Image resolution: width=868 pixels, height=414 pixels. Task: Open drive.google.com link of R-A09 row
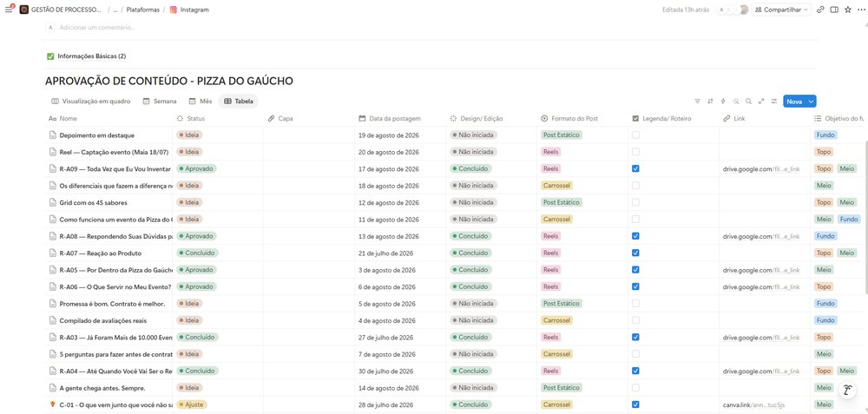tap(761, 168)
